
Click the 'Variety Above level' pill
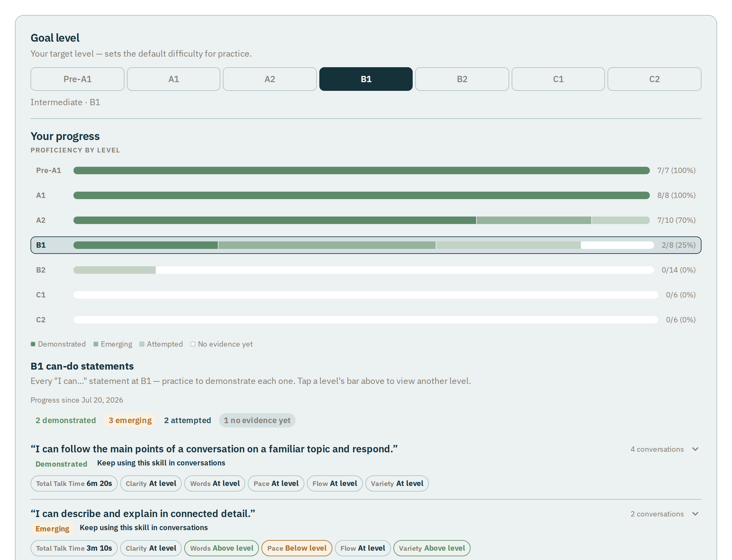click(432, 548)
